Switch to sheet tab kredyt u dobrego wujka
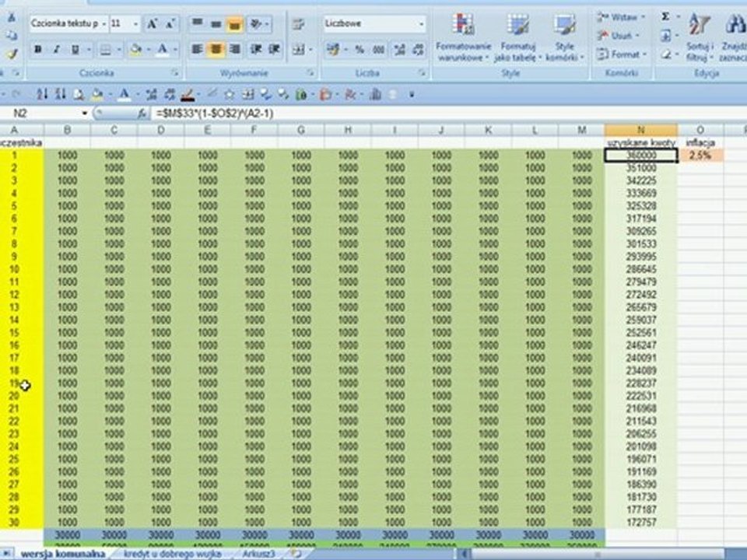 pyautogui.click(x=173, y=554)
